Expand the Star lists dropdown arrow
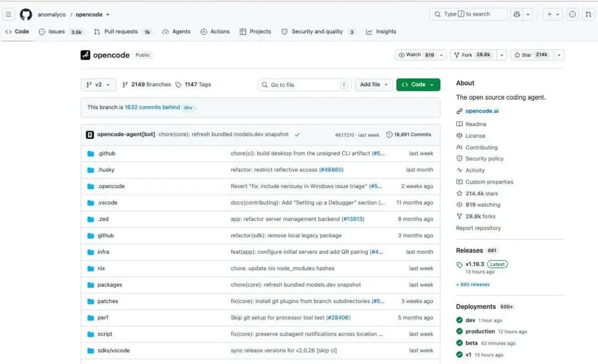This screenshot has height=364, width=598. (559, 55)
